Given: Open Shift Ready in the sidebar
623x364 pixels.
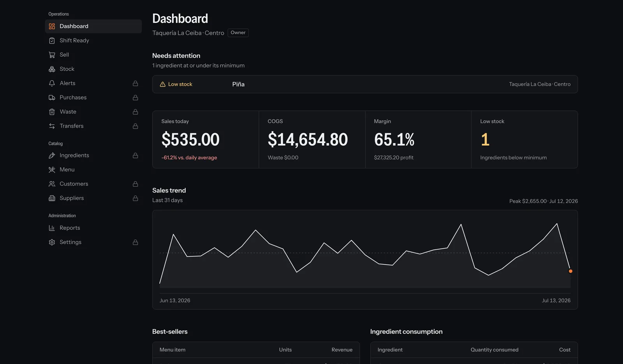Looking at the screenshot, I should [x=93, y=40].
